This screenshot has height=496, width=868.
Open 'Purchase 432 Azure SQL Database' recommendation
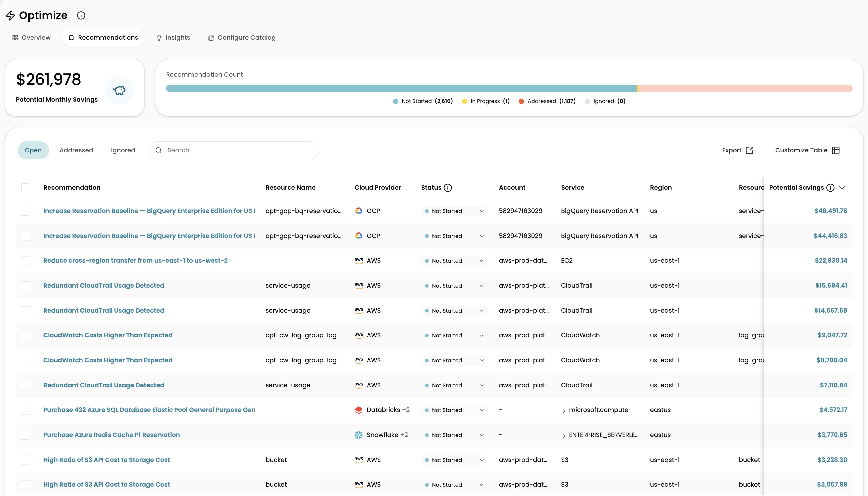tap(149, 410)
